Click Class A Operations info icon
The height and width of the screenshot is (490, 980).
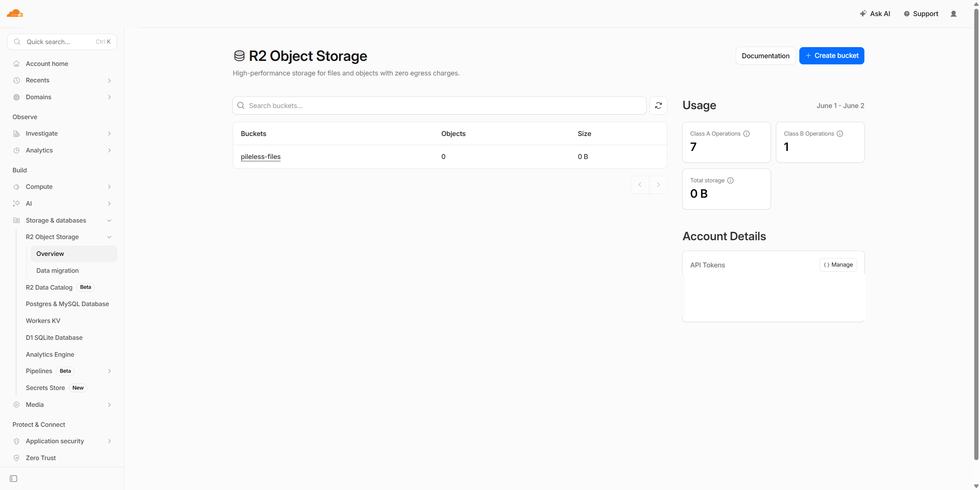tap(746, 134)
